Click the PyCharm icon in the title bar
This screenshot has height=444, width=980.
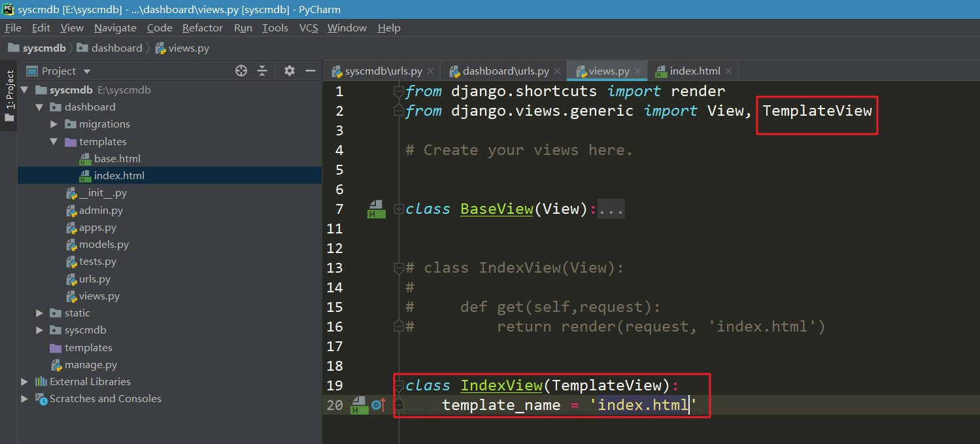[x=8, y=9]
